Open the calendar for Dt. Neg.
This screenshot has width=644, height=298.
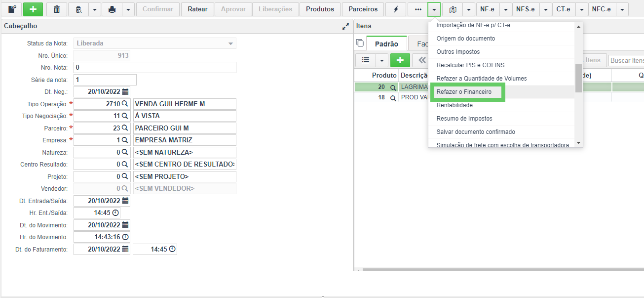click(x=125, y=92)
